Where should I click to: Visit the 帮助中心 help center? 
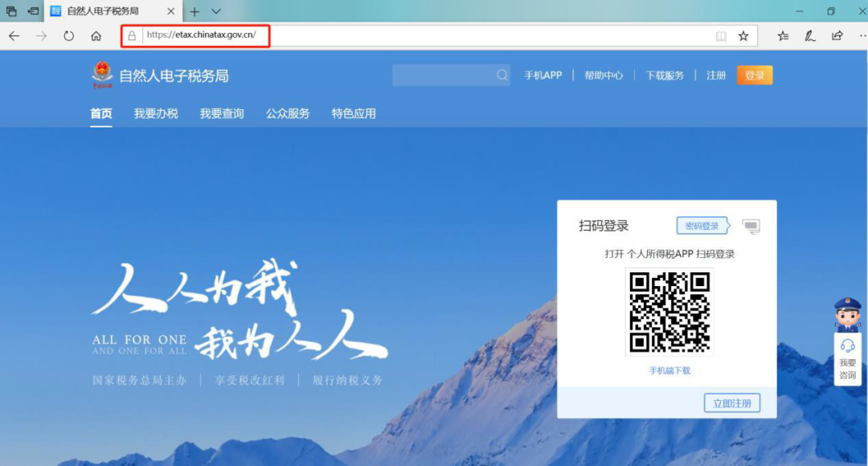point(603,75)
